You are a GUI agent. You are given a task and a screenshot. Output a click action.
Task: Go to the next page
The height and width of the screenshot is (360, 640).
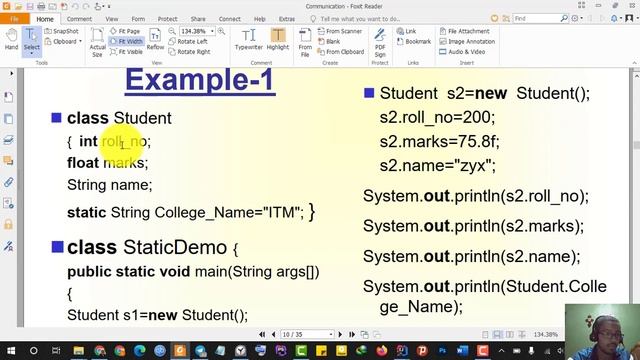tap(340, 334)
